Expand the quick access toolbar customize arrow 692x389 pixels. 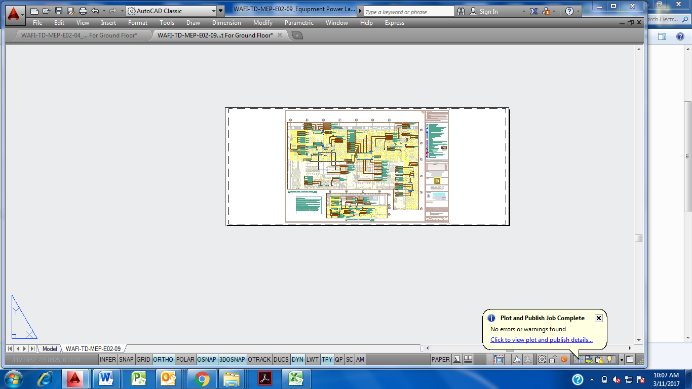(x=221, y=11)
